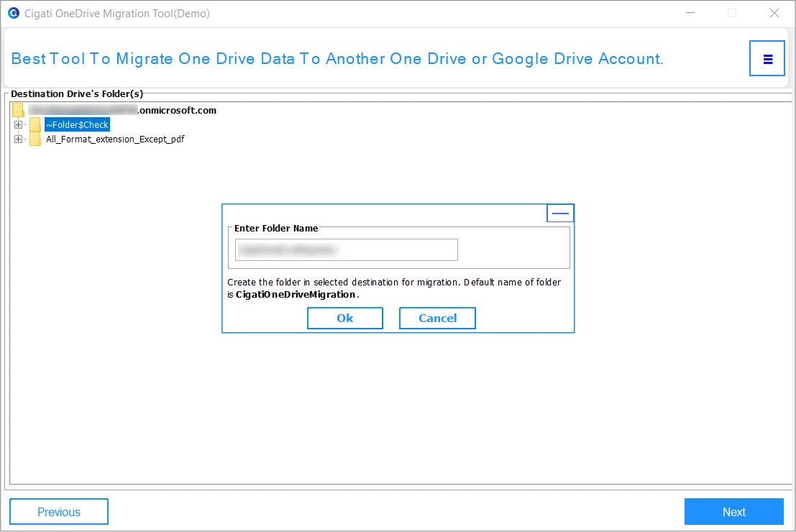
Task: Close the Cigati OneDrive Migration window
Action: pyautogui.click(x=774, y=14)
